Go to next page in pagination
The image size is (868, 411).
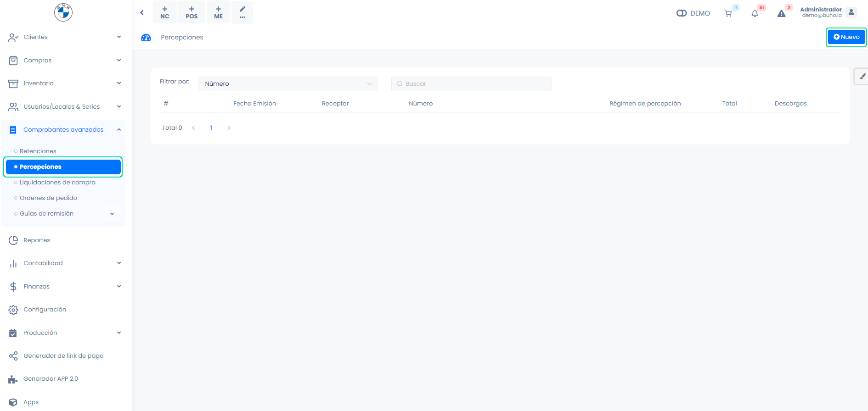click(229, 128)
